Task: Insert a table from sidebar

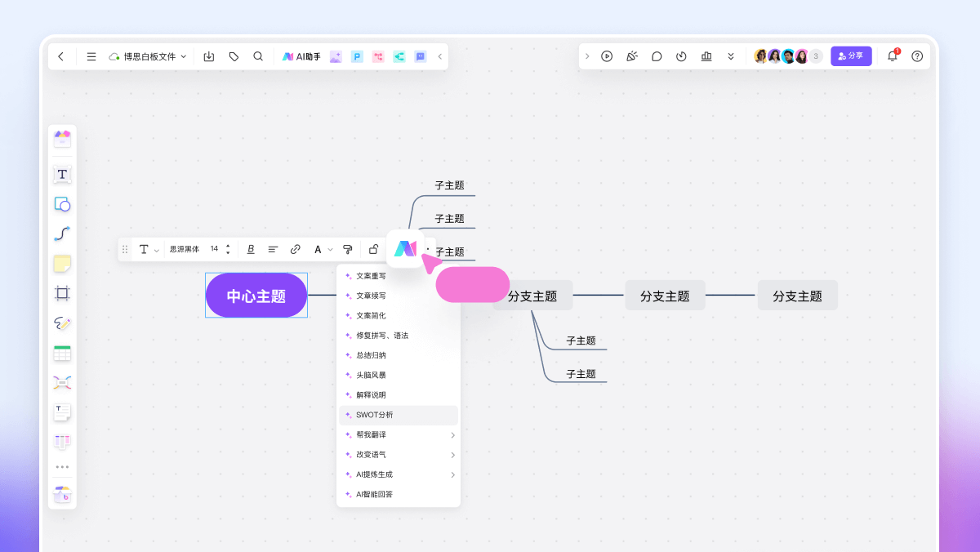Action: [x=62, y=353]
